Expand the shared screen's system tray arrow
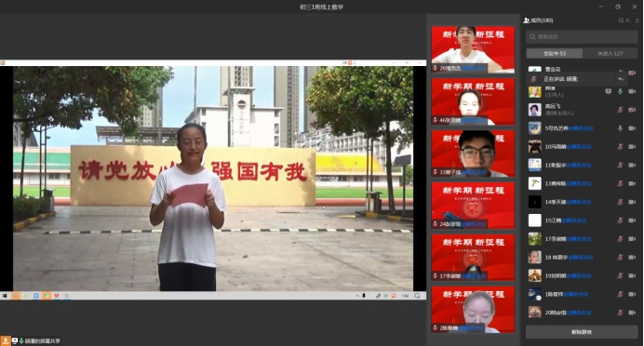Image resolution: width=644 pixels, height=346 pixels. 357,296
